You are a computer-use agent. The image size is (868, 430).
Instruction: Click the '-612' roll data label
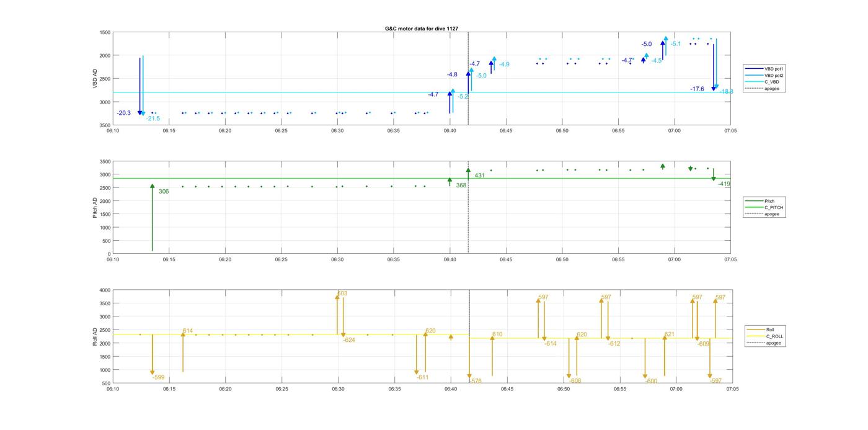click(614, 344)
